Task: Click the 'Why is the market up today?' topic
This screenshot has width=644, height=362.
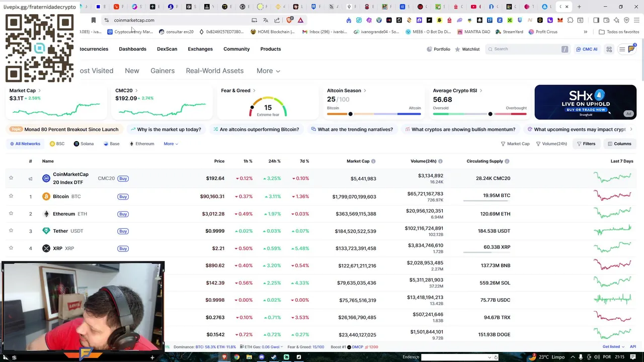Action: pyautogui.click(x=166, y=129)
